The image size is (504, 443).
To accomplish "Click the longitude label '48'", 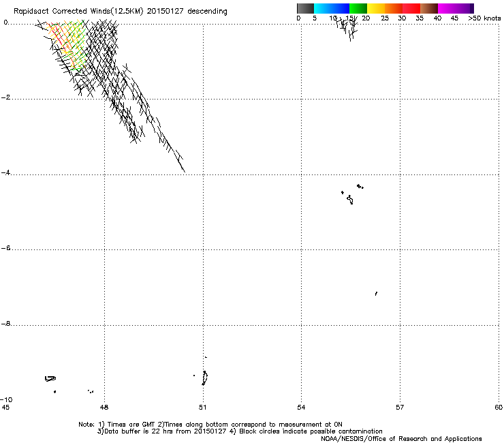I will [104, 408].
